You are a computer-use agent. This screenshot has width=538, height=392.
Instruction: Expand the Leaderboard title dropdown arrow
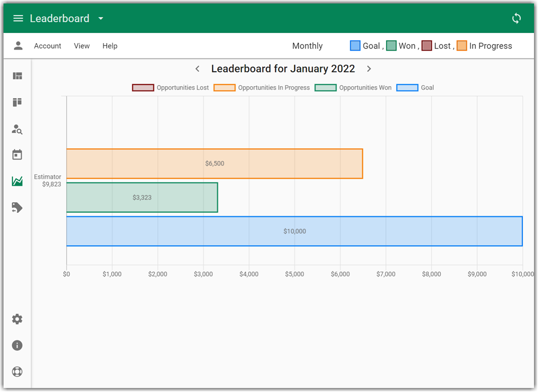[x=101, y=19]
